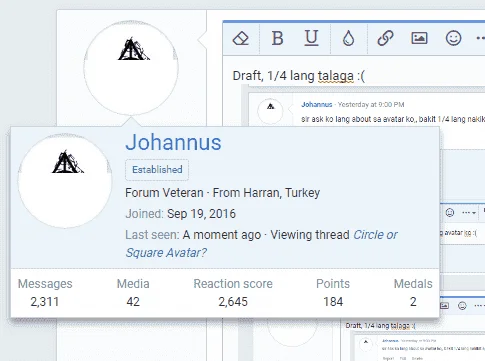Open the Points value 184
Screen dimensions: 485x361
[333, 302]
